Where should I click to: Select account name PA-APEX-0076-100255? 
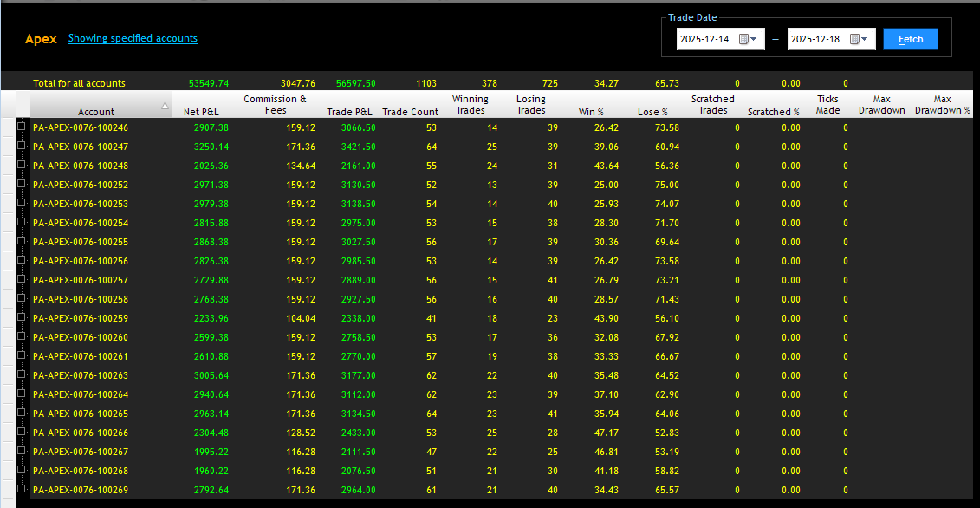(81, 242)
